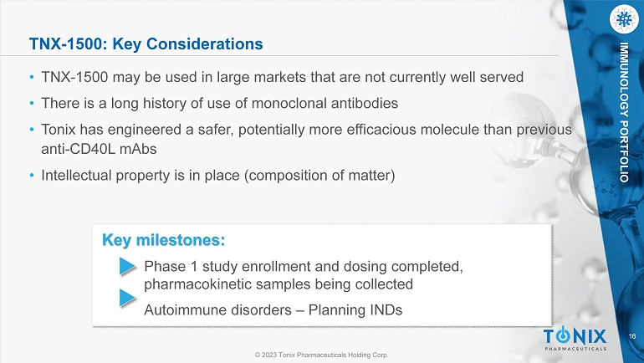Click the Key milestones heading
This screenshot has height=363, width=644.
(163, 240)
